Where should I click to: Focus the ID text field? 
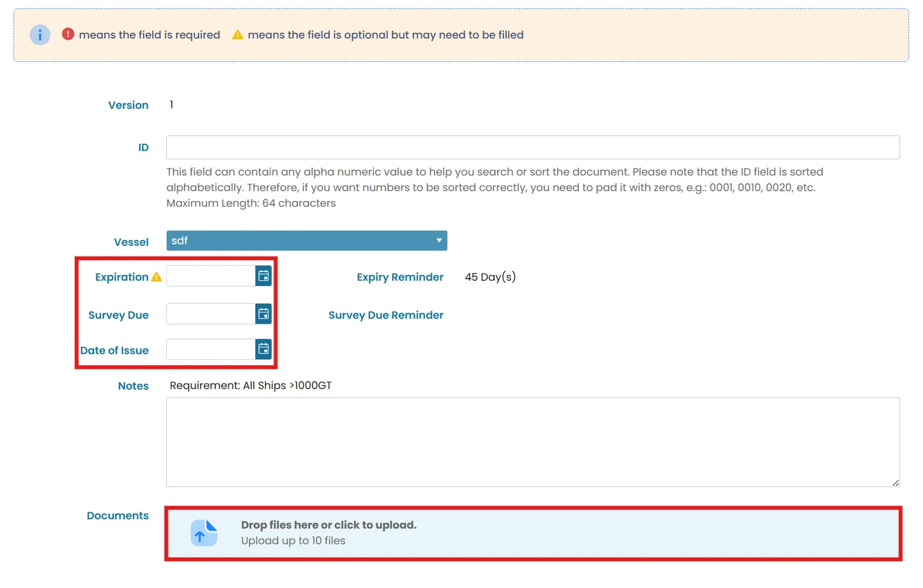533,147
